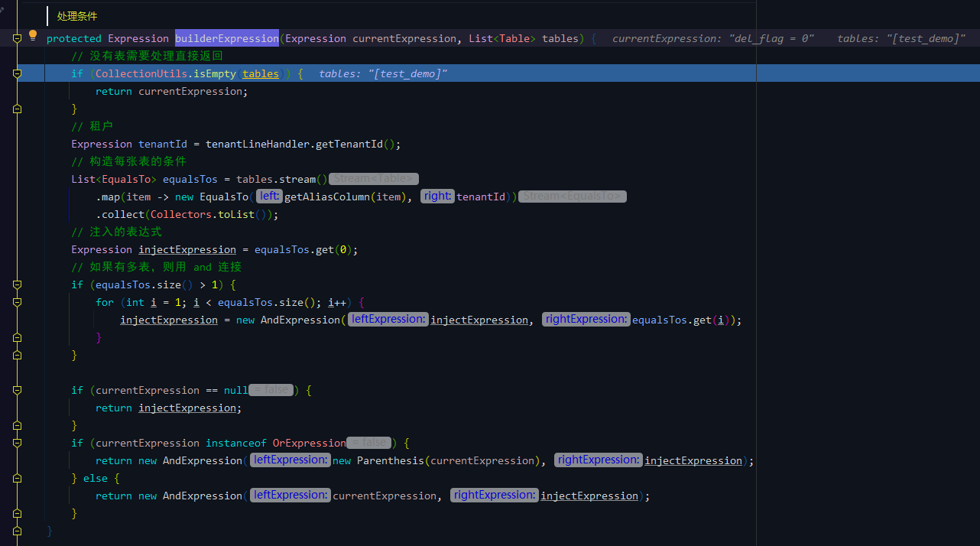Fold the for (int i = 1 loop
This screenshot has width=980, height=546.
(x=17, y=302)
